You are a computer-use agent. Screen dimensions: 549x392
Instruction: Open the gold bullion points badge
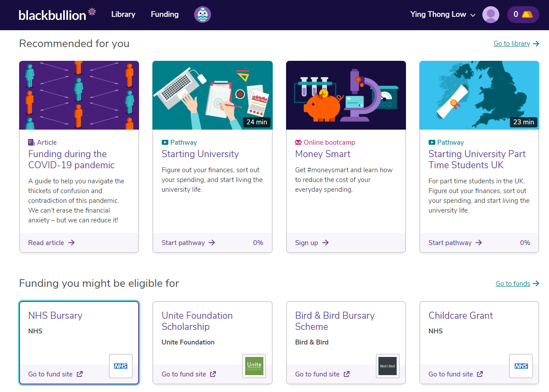click(523, 15)
